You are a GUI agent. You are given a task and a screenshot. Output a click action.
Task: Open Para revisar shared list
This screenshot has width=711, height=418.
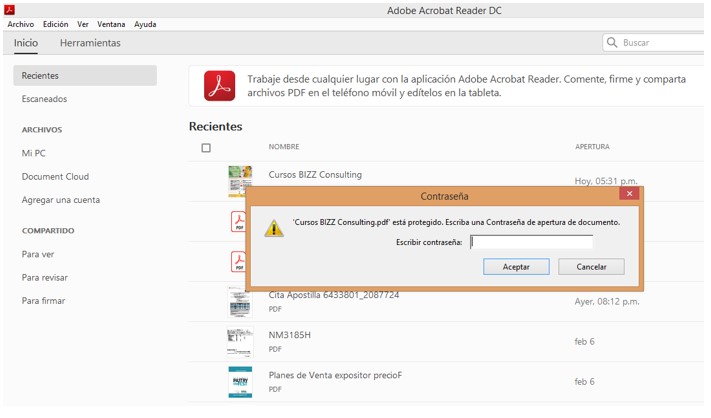pyautogui.click(x=45, y=277)
